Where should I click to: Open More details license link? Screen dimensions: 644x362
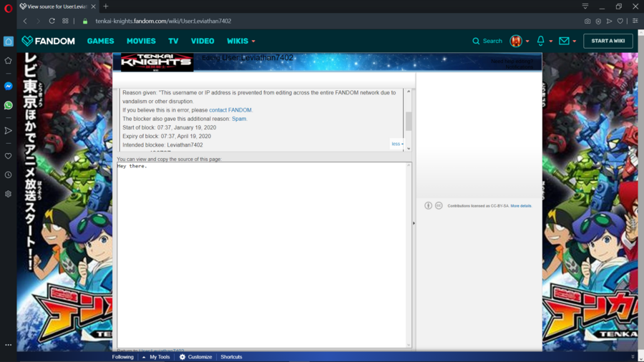[521, 205]
